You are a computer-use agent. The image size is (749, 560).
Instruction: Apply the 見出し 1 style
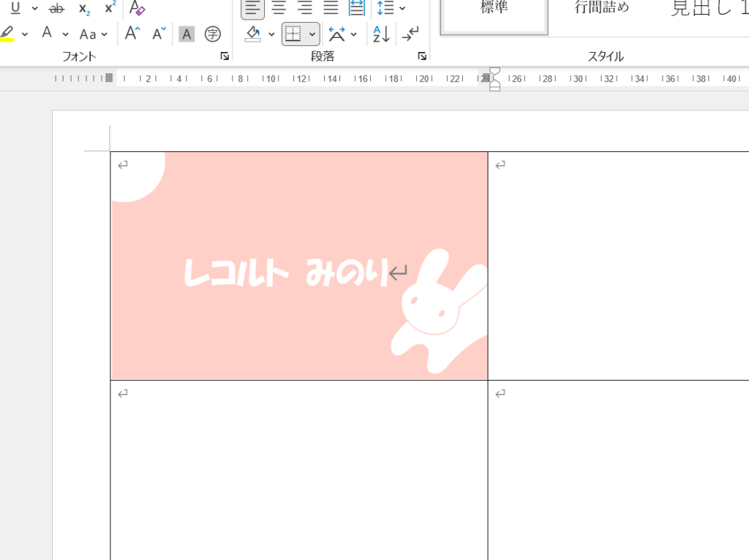(x=709, y=9)
